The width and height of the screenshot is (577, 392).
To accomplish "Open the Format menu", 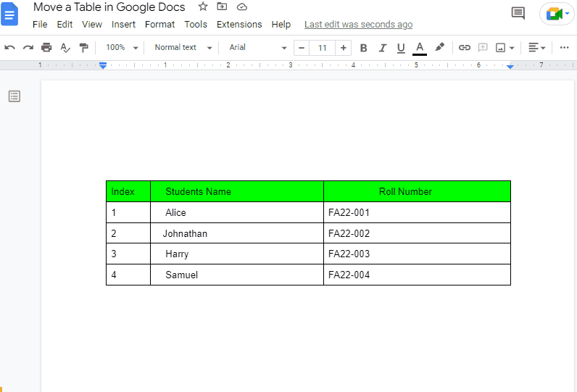I will pyautogui.click(x=159, y=24).
